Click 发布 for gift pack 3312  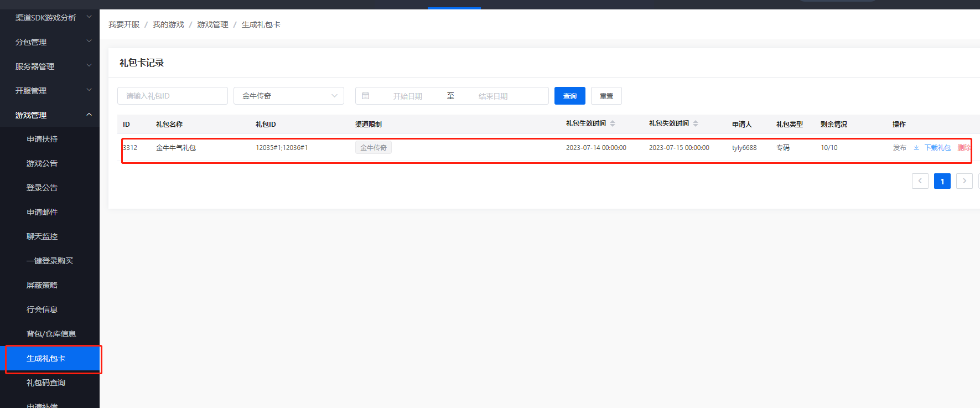tap(900, 148)
